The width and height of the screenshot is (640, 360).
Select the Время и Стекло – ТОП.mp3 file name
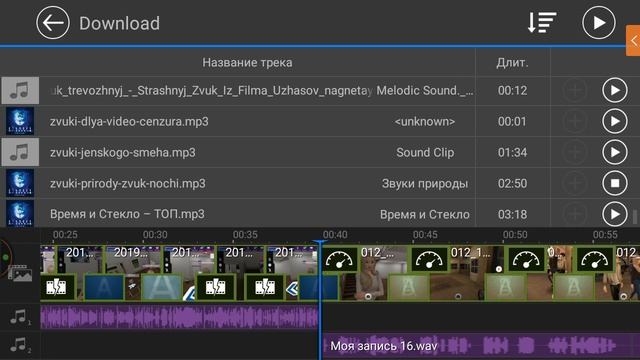tap(127, 214)
